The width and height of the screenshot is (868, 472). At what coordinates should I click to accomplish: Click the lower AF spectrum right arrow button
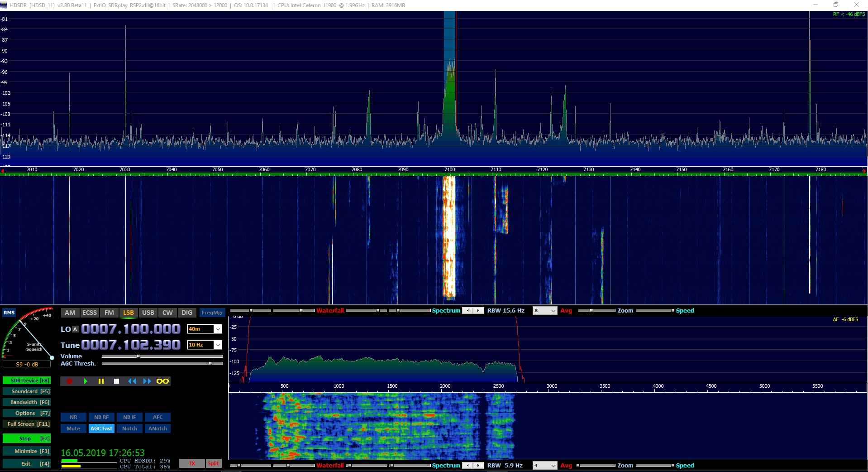[x=478, y=466]
